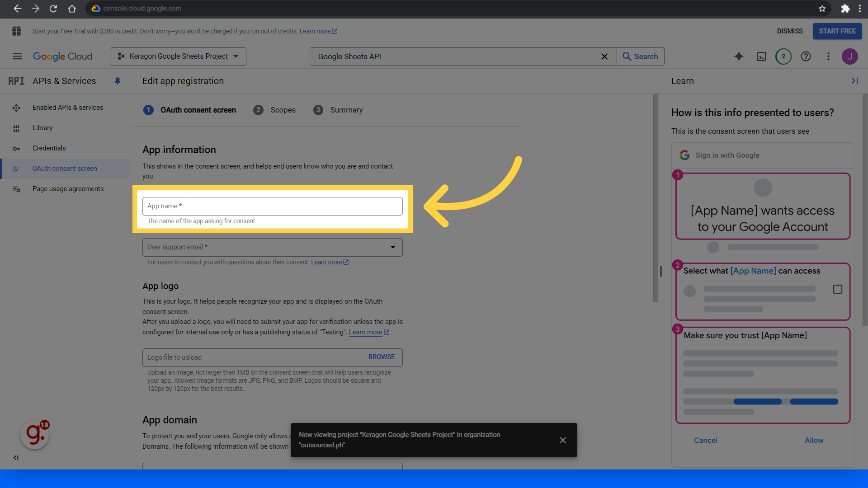The image size is (868, 488).
Task: Collapse the Learn side panel
Action: coord(854,81)
